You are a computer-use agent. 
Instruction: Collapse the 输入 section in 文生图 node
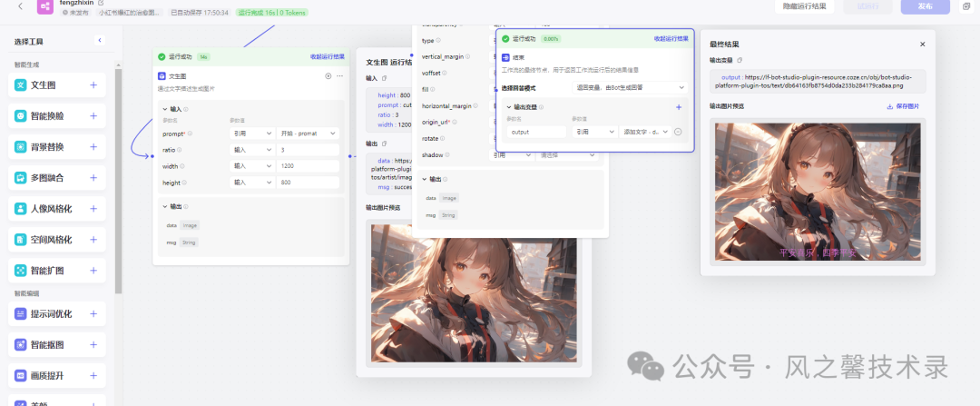[164, 109]
